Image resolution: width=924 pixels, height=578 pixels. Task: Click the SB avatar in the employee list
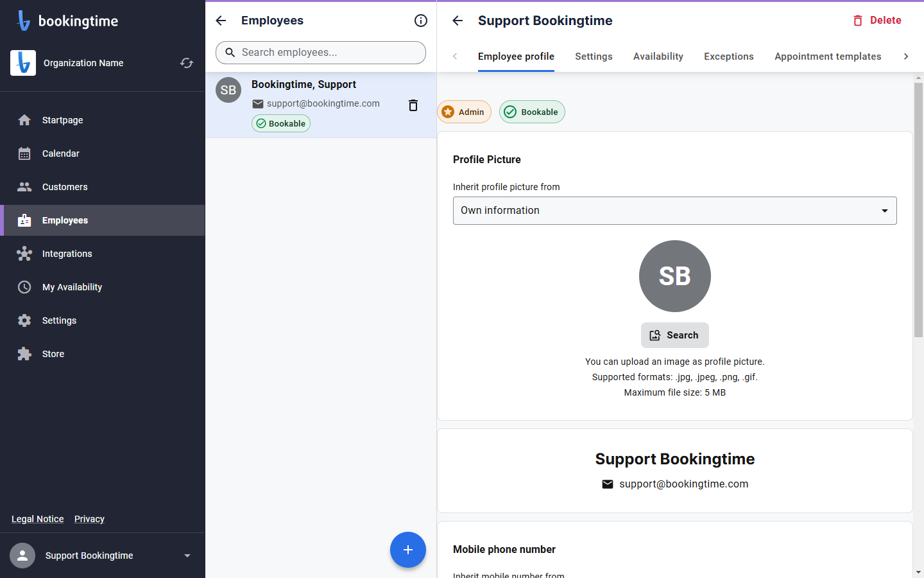(228, 90)
